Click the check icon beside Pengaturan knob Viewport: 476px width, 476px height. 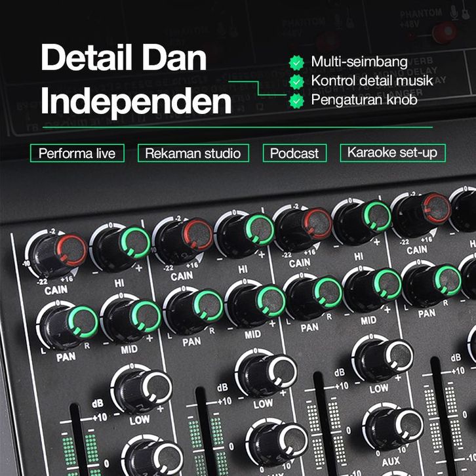coord(297,101)
